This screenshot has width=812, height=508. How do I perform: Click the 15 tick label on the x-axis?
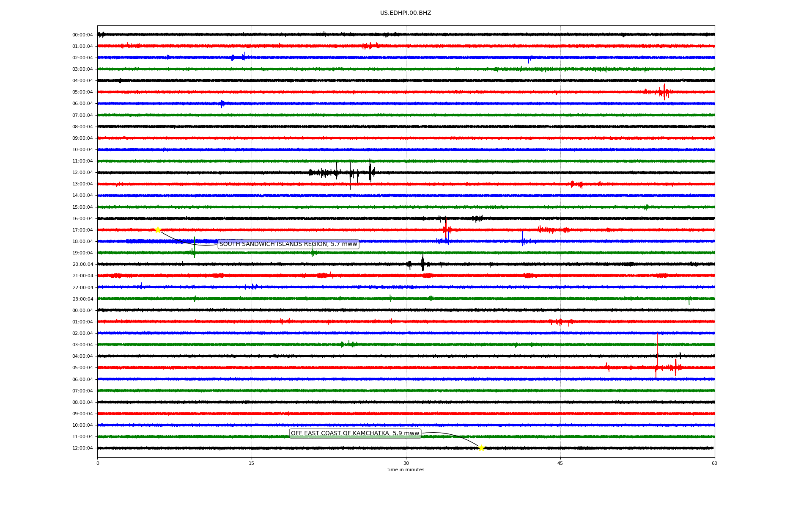[x=252, y=463]
